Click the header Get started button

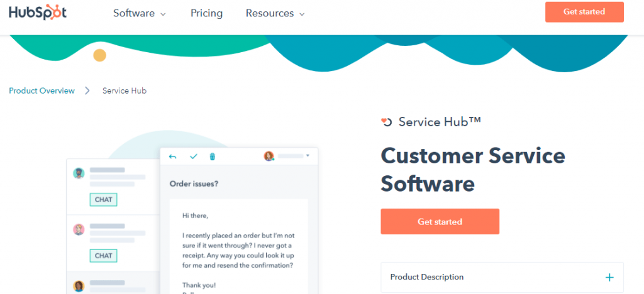pos(584,12)
